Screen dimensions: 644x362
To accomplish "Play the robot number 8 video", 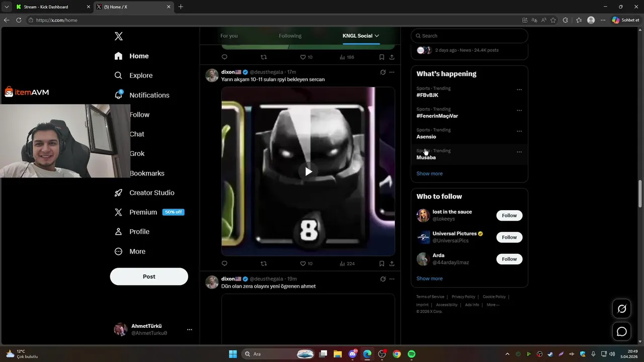I will click(x=308, y=171).
